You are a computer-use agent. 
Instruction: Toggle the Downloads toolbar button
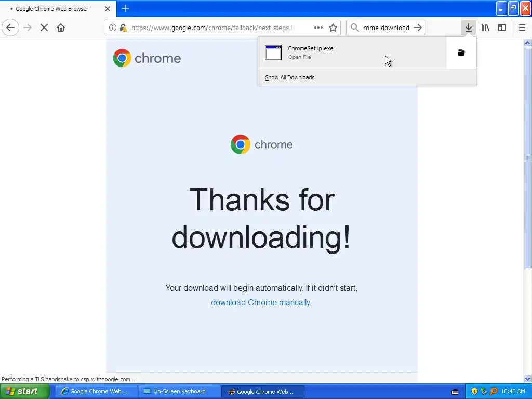pos(469,28)
